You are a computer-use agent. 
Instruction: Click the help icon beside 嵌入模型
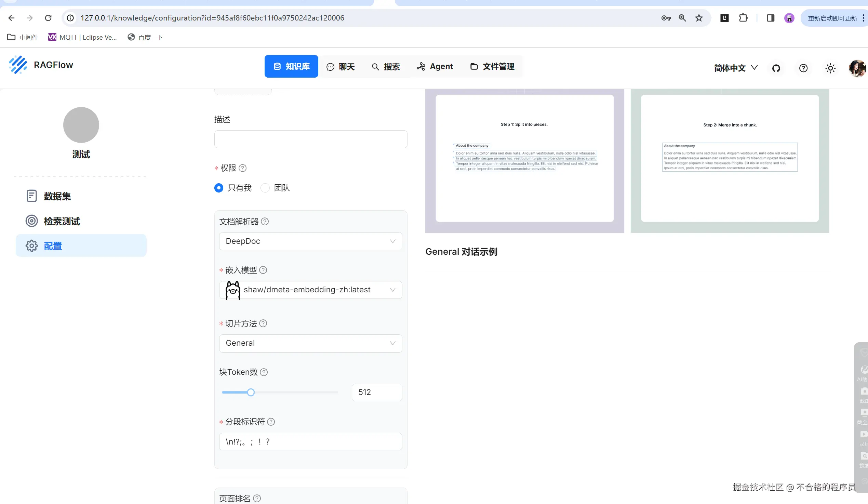(x=263, y=270)
